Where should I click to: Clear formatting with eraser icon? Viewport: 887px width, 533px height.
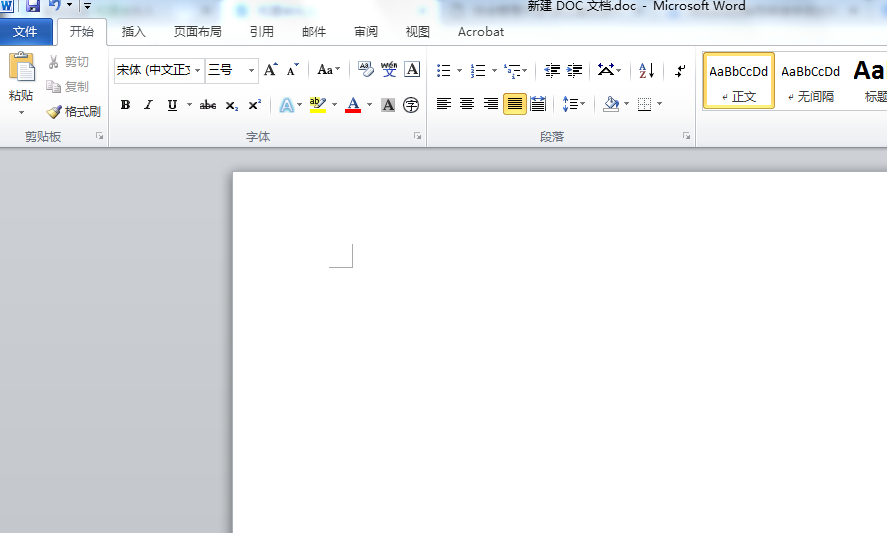[366, 70]
